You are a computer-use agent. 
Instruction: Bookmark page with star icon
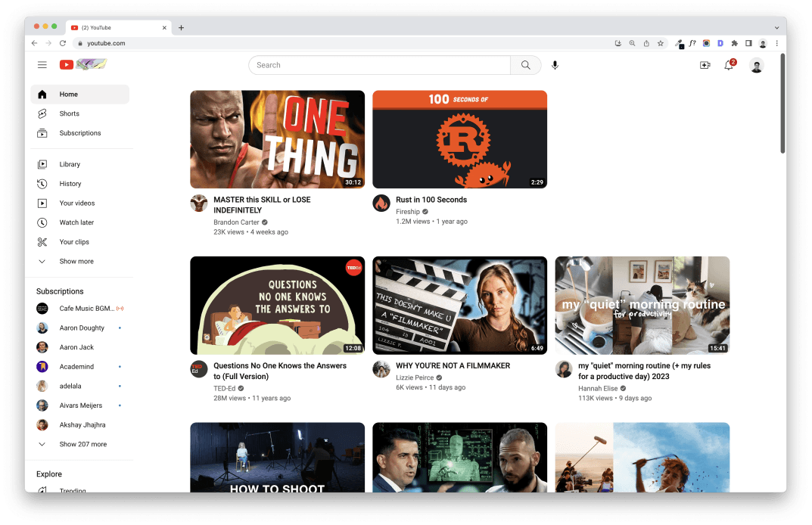(x=660, y=44)
